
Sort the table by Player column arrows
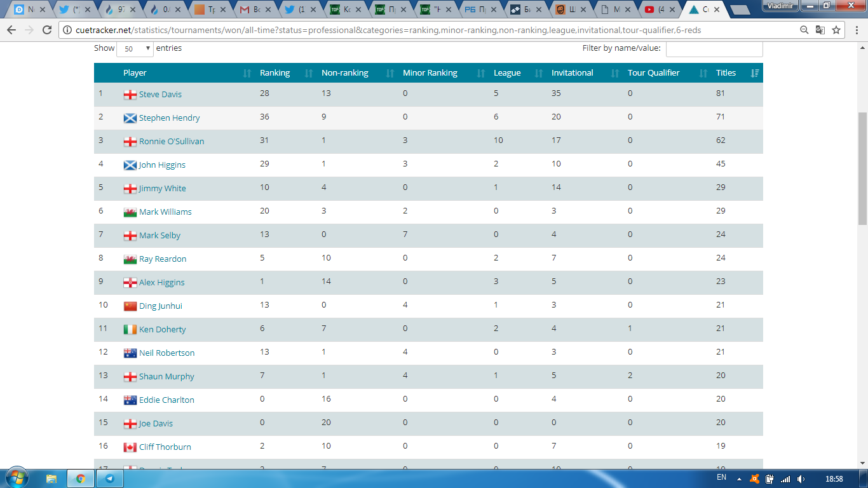(x=247, y=73)
